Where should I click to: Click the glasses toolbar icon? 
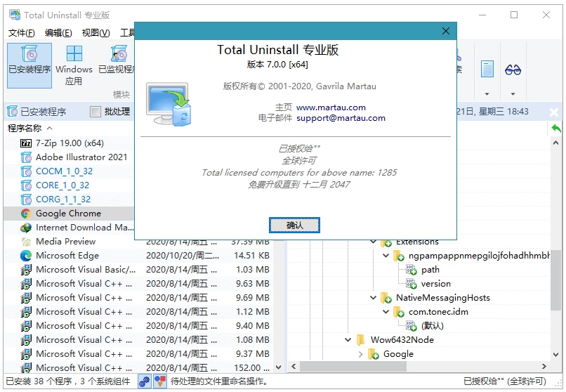click(513, 70)
